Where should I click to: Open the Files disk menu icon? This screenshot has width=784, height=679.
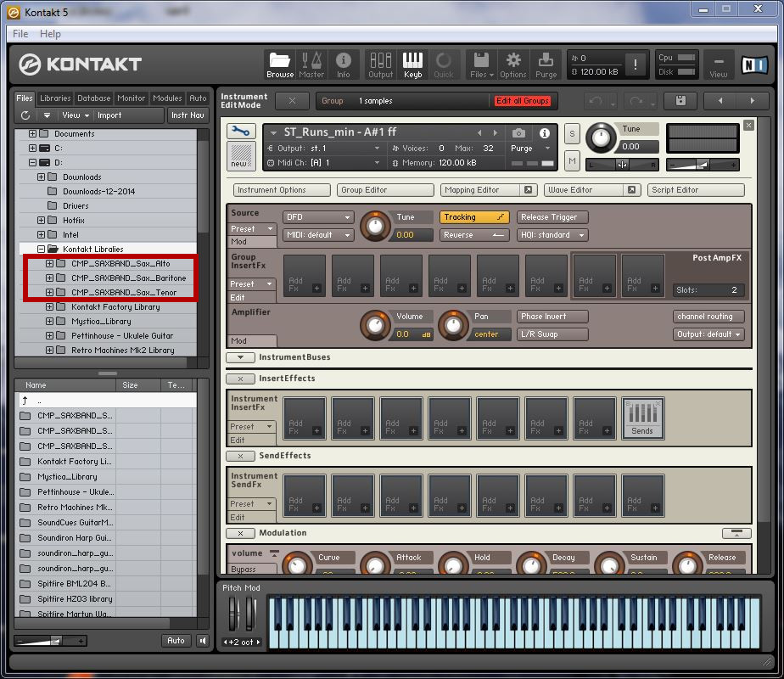(481, 65)
